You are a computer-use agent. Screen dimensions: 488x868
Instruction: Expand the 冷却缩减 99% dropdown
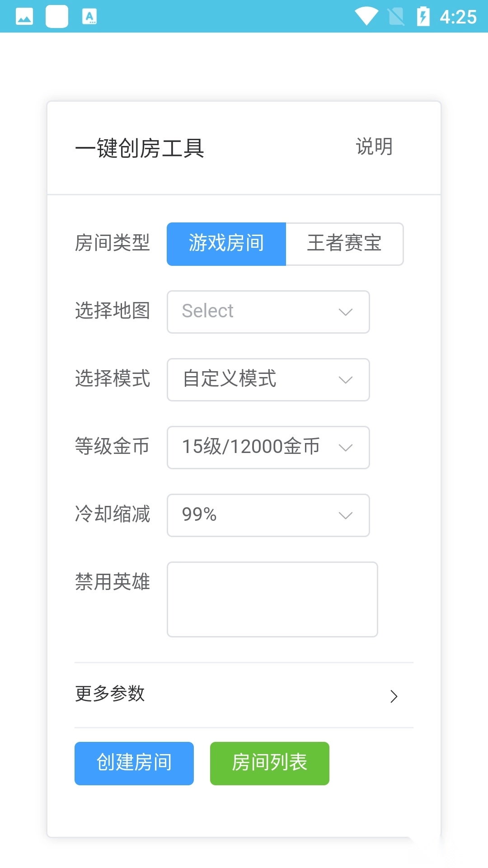tap(267, 515)
